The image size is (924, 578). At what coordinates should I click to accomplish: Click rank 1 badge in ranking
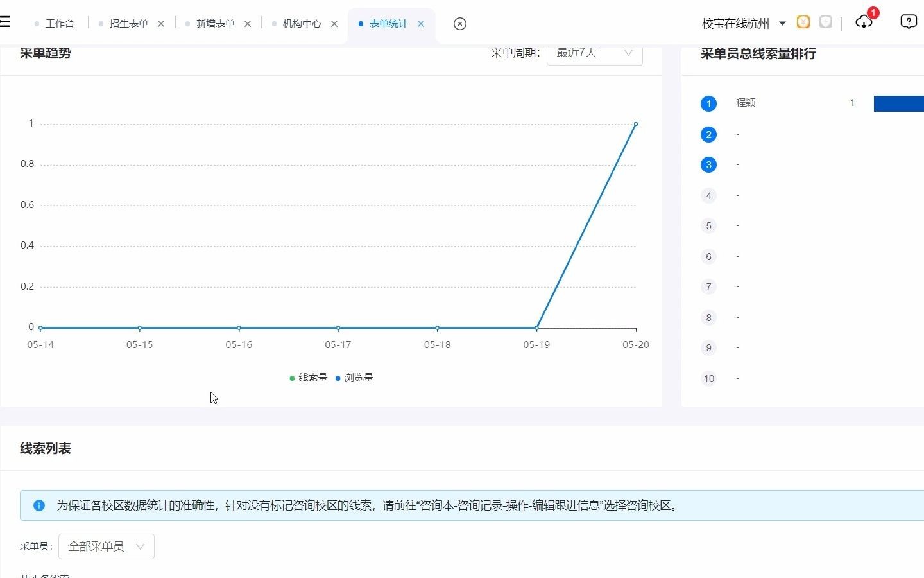tap(708, 103)
